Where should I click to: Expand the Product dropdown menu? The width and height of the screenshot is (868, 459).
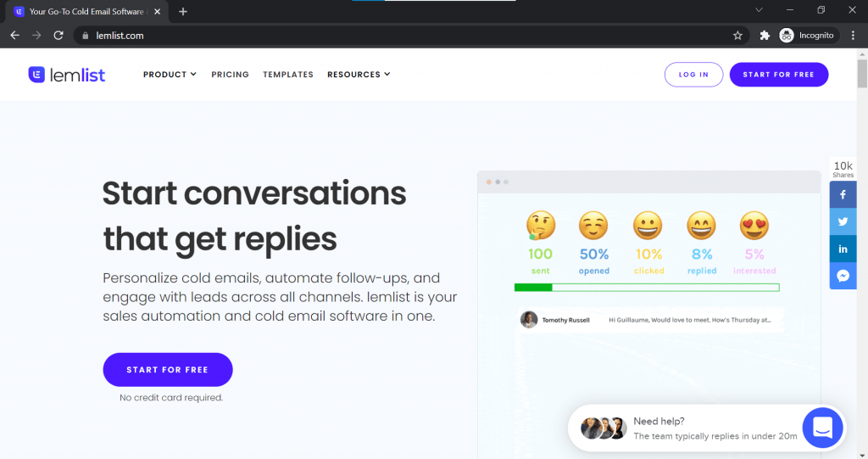(170, 75)
